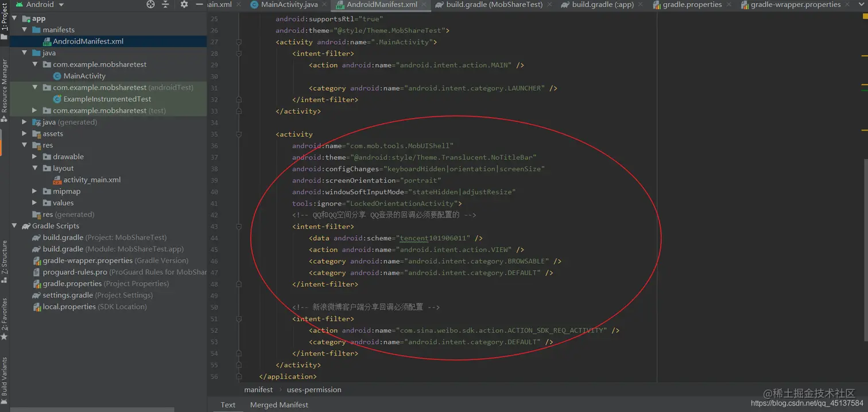The height and width of the screenshot is (412, 868).
Task: Open the Resource Manager tool window
Action: tap(5, 91)
